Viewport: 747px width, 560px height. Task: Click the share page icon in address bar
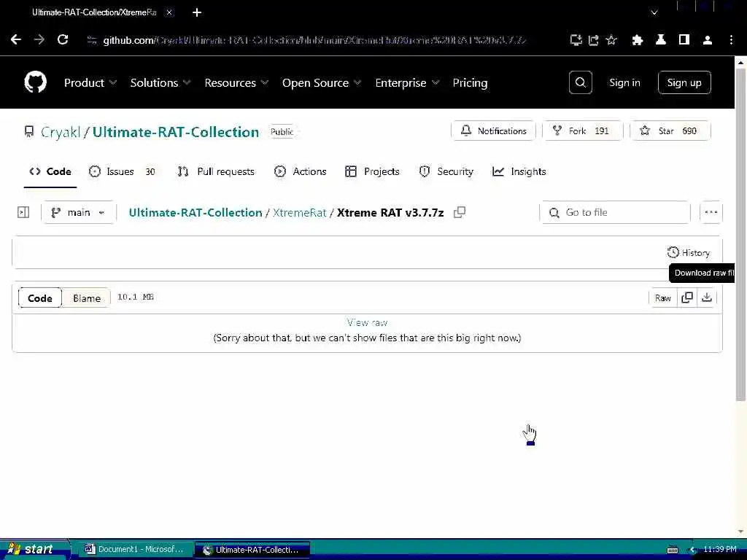click(594, 40)
